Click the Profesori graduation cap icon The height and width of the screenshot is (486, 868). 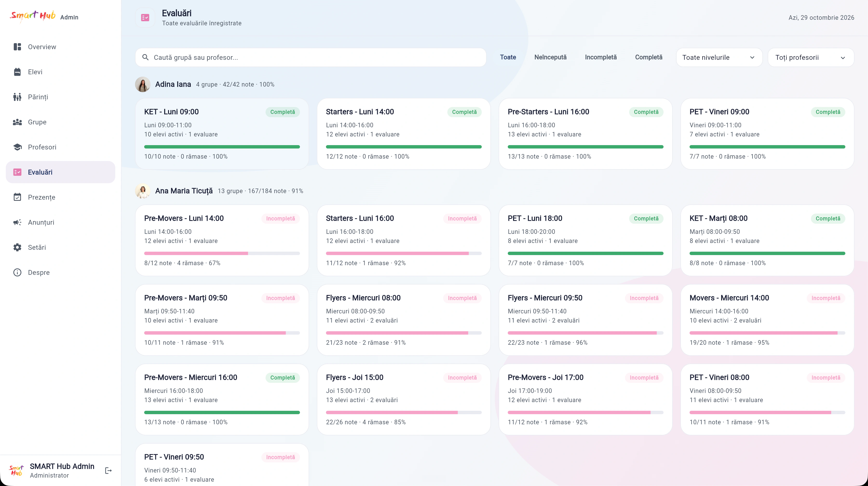pos(17,147)
